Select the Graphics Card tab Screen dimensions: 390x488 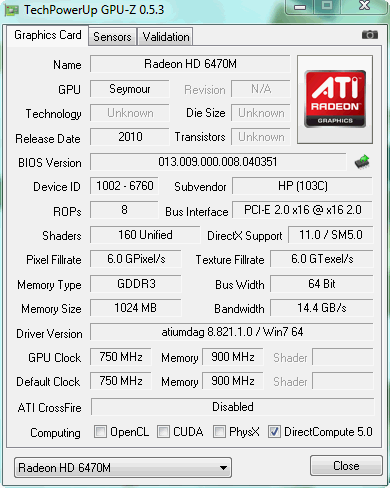(x=48, y=35)
